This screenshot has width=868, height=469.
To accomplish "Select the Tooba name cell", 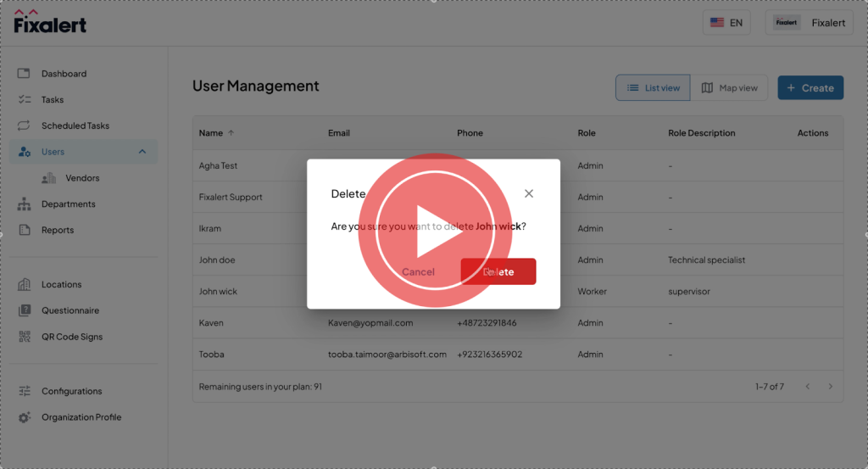I will click(x=211, y=355).
